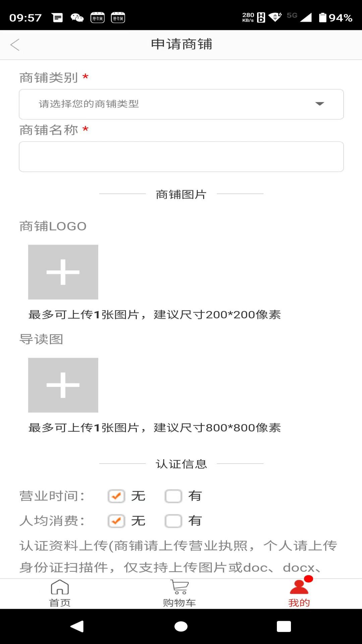Tap the back arrow in header
Image resolution: width=362 pixels, height=644 pixels.
point(15,45)
